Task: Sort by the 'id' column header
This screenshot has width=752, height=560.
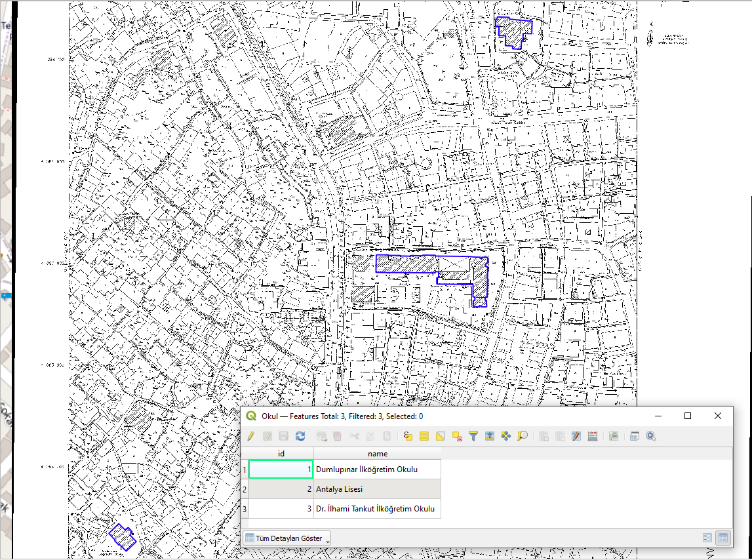Action: [x=281, y=454]
